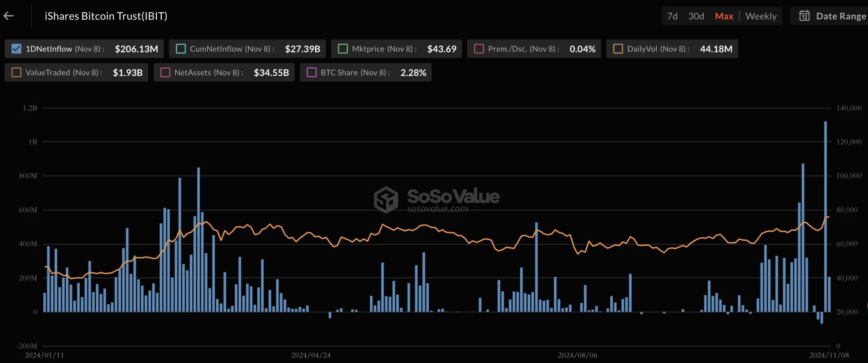Uncheck the 1DNetInflow checkbox
Screen dimensions: 868x363
[x=16, y=49]
